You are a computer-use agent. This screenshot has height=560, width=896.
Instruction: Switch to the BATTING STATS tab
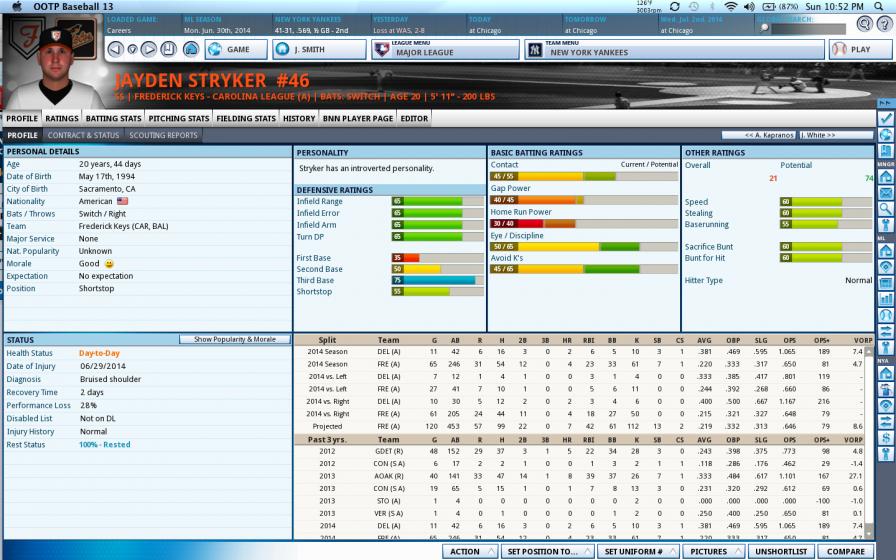point(113,118)
